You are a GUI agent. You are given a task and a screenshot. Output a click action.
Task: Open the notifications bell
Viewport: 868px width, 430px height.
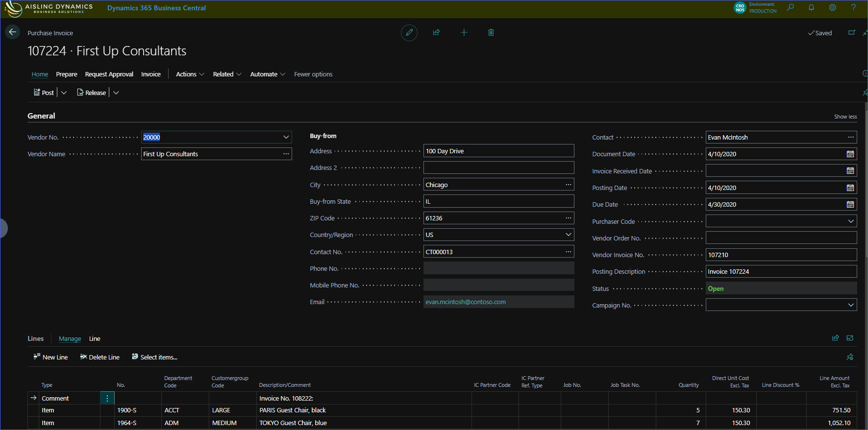[811, 7]
